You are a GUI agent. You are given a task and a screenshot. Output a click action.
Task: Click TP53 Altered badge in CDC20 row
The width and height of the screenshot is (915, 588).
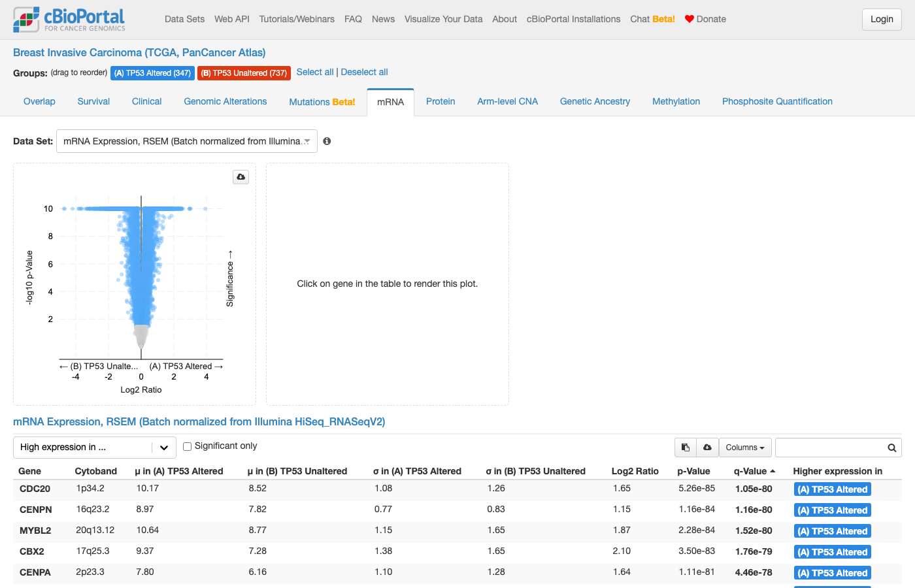833,489
